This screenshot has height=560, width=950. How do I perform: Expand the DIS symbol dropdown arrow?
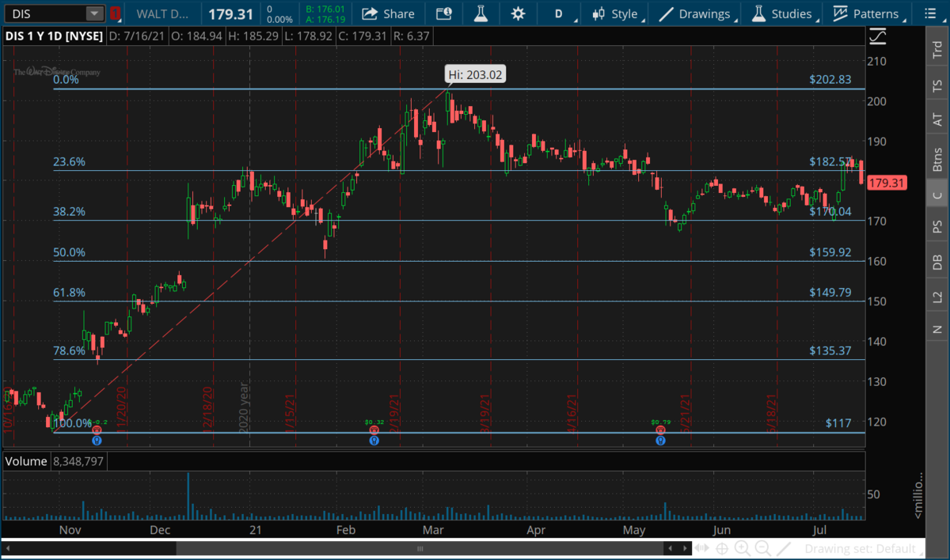[x=94, y=13]
